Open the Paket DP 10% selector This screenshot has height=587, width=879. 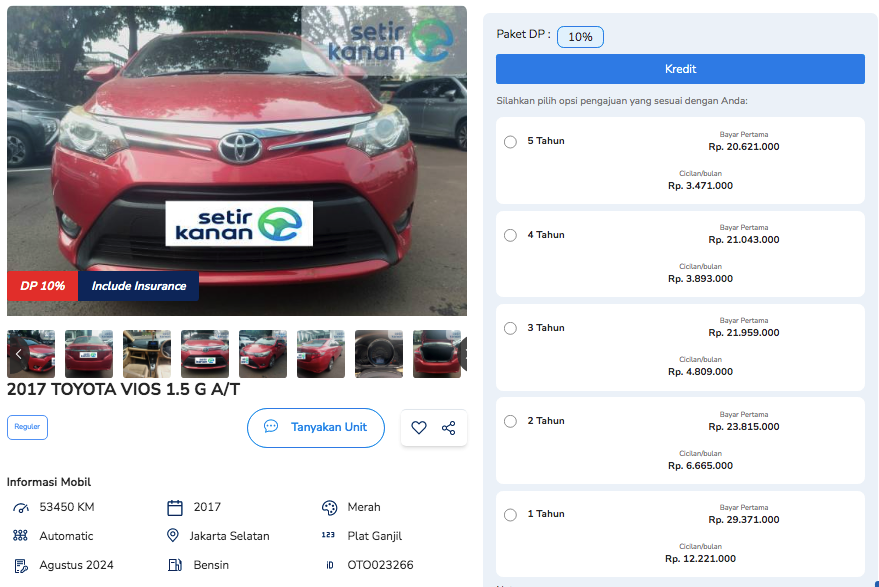pyautogui.click(x=580, y=37)
